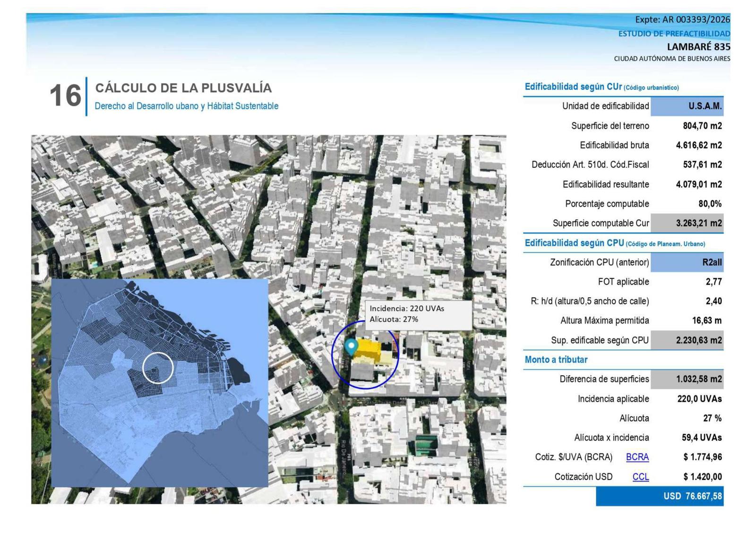The width and height of the screenshot is (756, 534).
Task: Select the R2aII zoning cell
Action: 687,262
